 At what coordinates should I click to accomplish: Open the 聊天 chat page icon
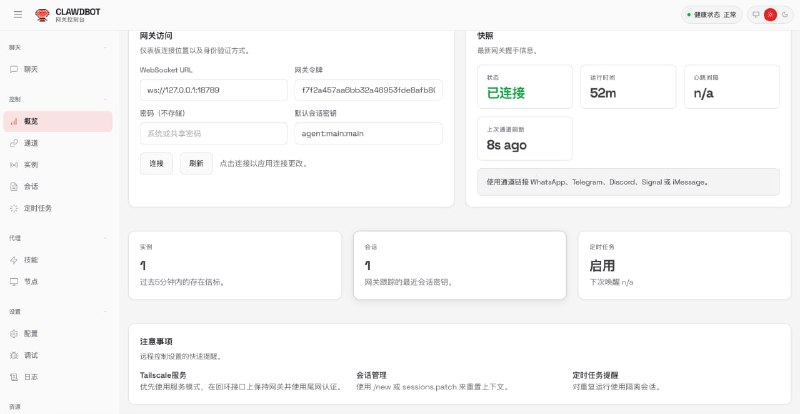click(x=14, y=69)
